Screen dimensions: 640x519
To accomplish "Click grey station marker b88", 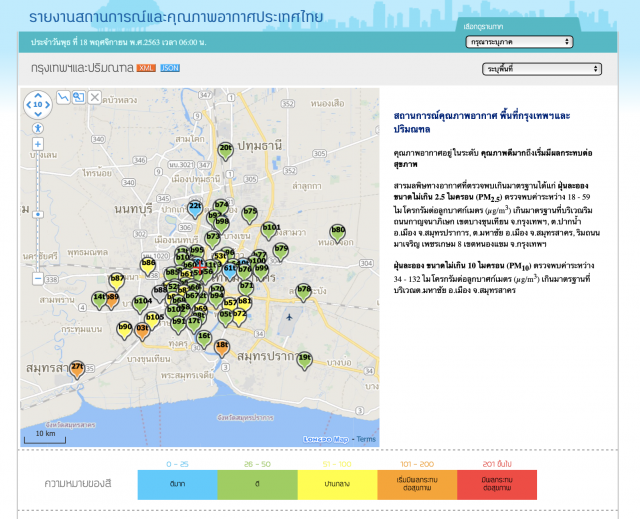I will click(x=159, y=292).
